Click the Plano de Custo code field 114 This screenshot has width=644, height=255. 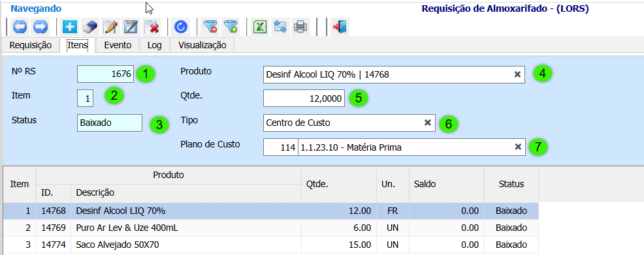point(280,147)
